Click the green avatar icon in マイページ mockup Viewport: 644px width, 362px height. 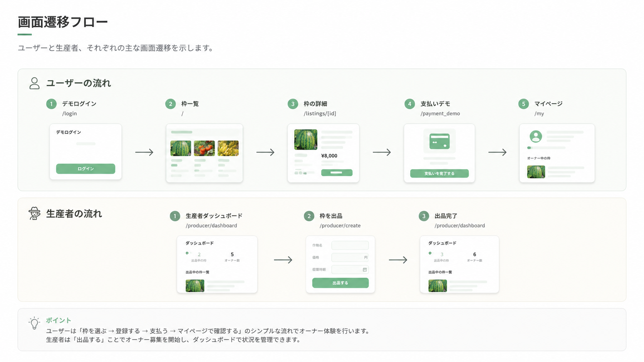pyautogui.click(x=536, y=136)
